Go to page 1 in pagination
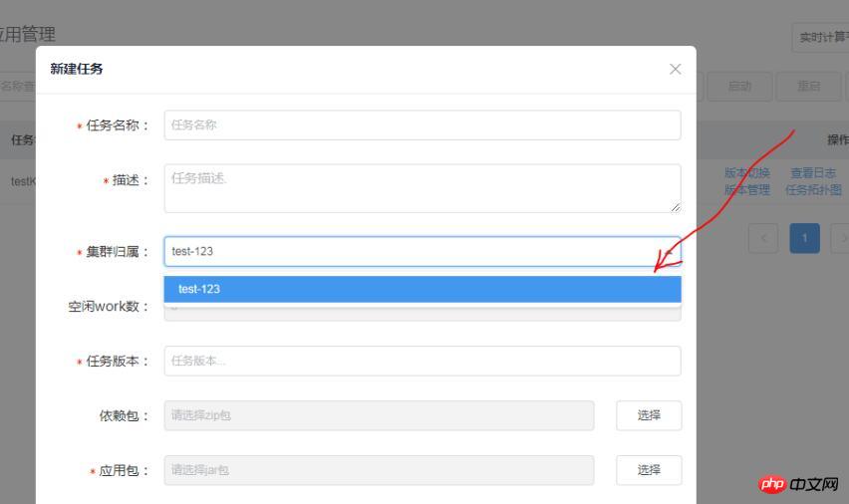The image size is (849, 504). (804, 238)
